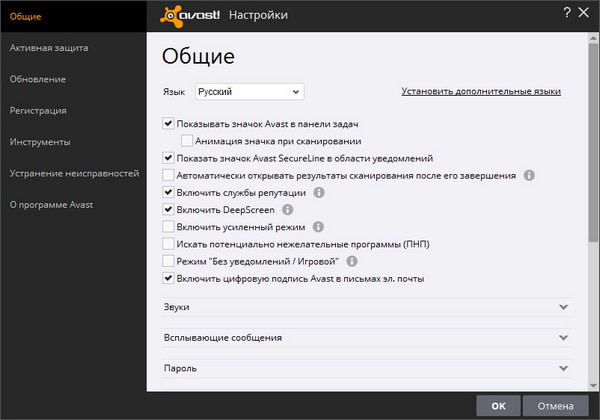Click scrollbar up arrow

[593, 38]
